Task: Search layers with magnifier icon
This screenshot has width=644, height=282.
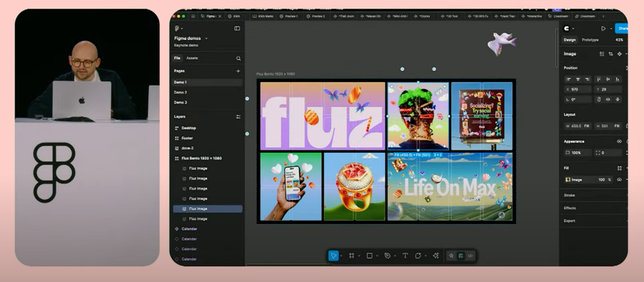Action: 238,59
